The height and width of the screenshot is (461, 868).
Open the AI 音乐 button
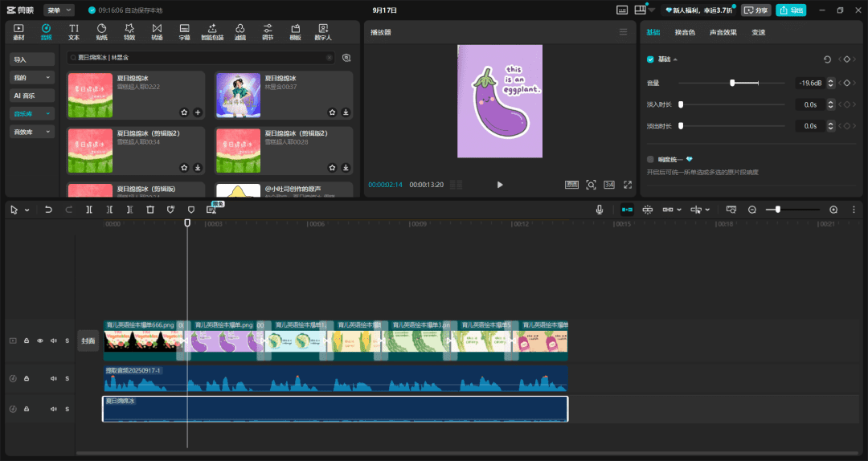tap(32, 96)
